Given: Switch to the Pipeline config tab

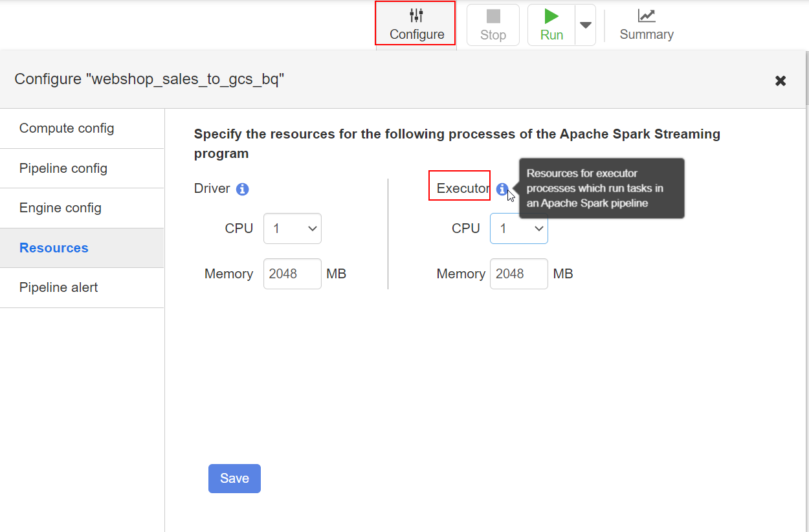Looking at the screenshot, I should pos(82,168).
